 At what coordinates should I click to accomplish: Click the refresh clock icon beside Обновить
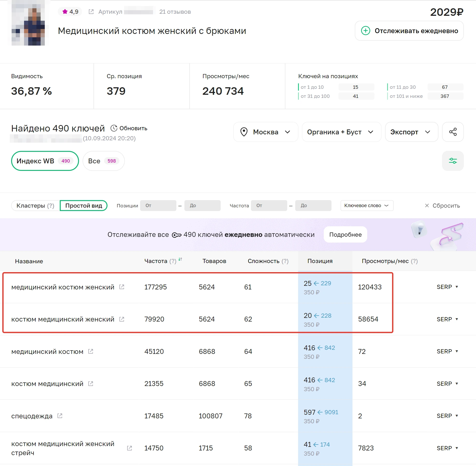click(x=114, y=128)
